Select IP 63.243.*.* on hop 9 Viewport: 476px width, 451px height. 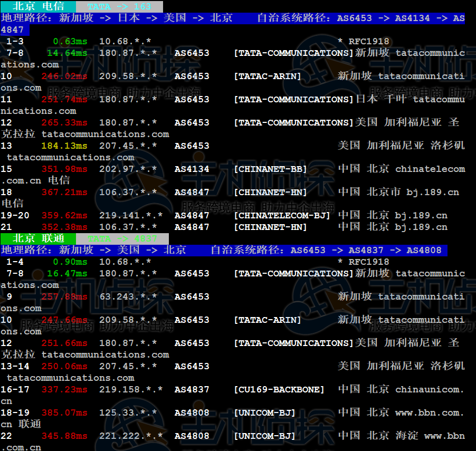tap(128, 296)
